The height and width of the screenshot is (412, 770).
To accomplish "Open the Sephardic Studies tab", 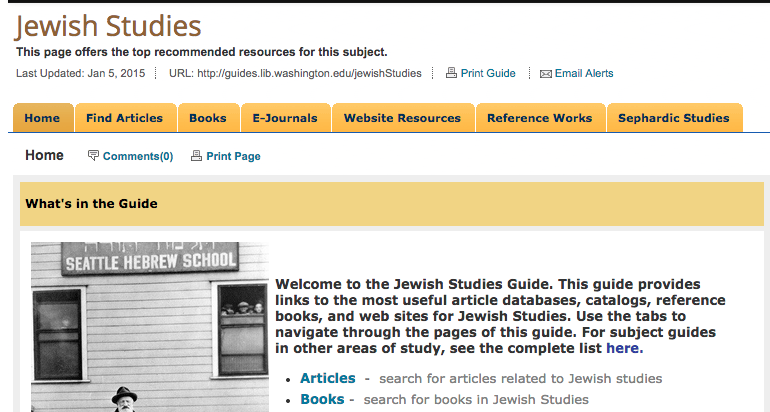I will [x=673, y=118].
